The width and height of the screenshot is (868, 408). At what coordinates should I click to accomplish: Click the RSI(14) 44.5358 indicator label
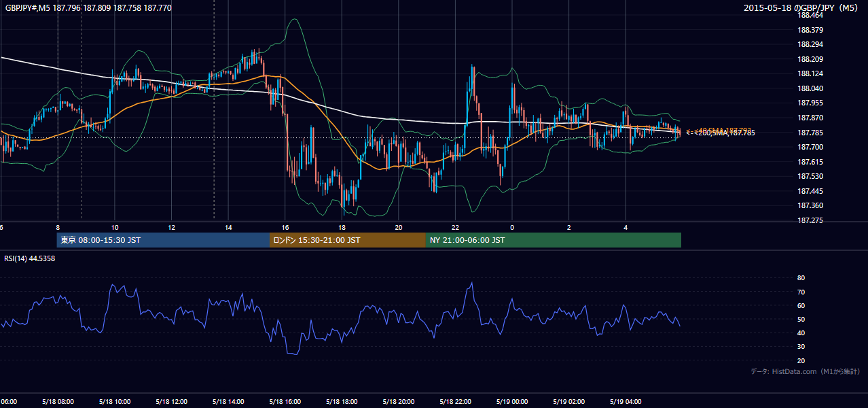30,258
